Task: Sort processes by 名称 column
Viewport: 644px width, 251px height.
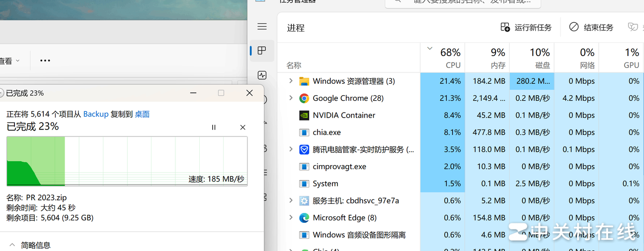Action: point(294,65)
